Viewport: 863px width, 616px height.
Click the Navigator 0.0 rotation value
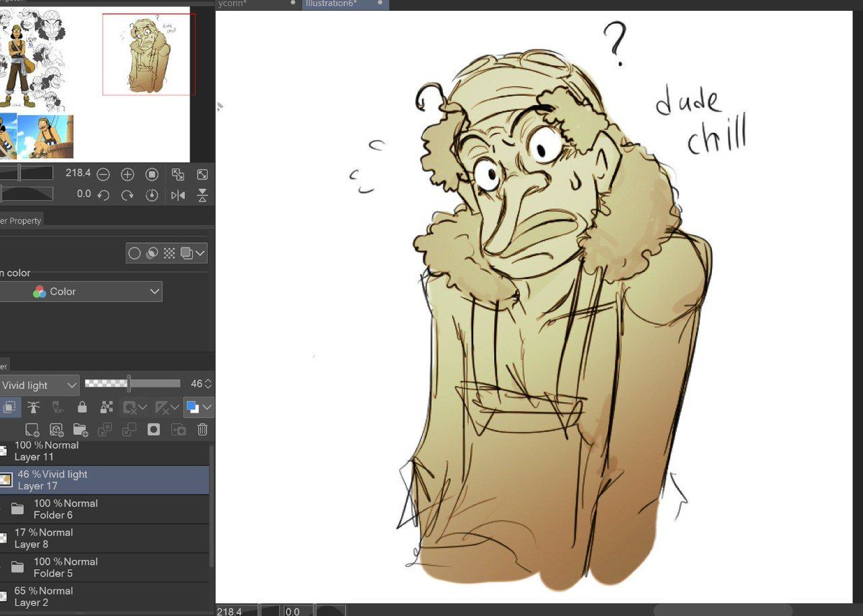coord(83,194)
